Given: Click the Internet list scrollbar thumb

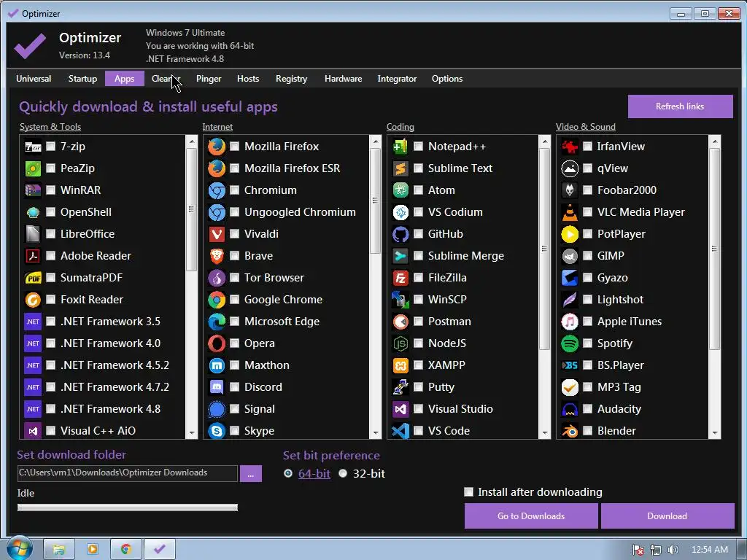Looking at the screenshot, I should click(x=376, y=201).
